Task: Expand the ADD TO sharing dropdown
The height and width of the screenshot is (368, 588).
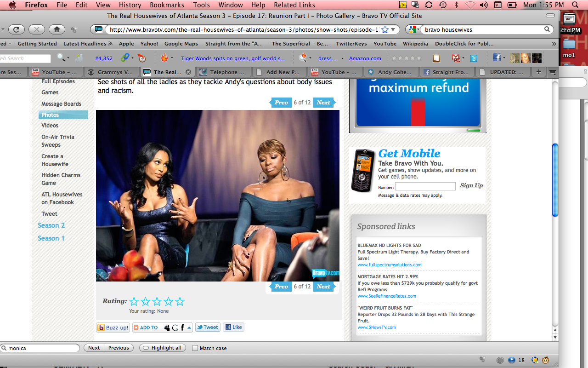Action: [x=189, y=328]
